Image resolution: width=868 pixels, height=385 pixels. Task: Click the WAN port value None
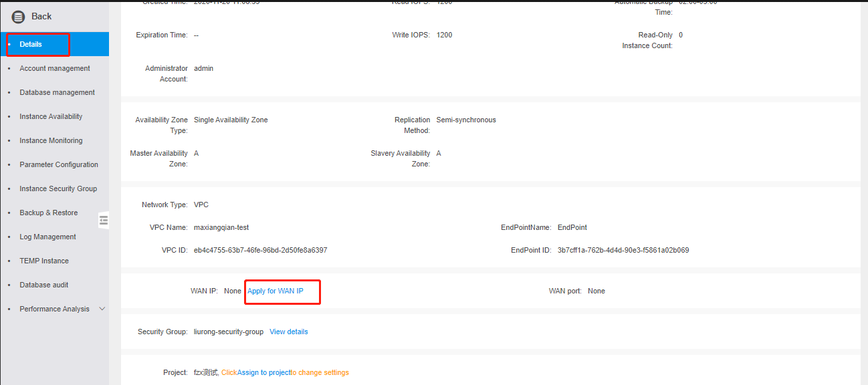(596, 291)
